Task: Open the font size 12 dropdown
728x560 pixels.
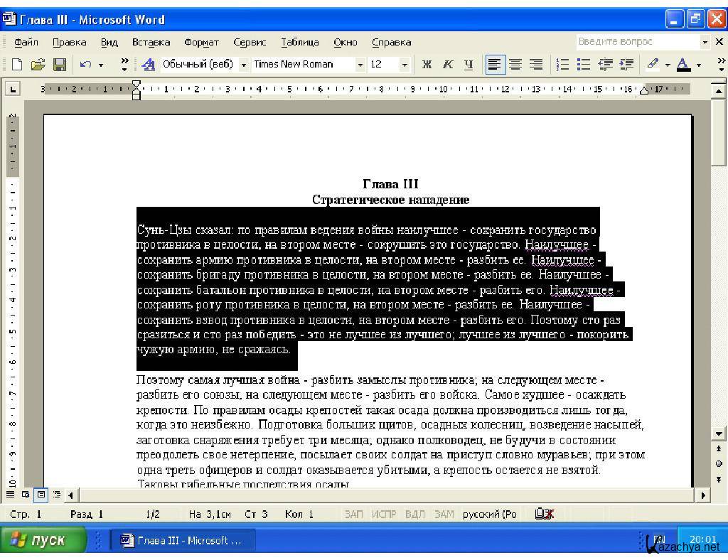Action: click(x=405, y=65)
